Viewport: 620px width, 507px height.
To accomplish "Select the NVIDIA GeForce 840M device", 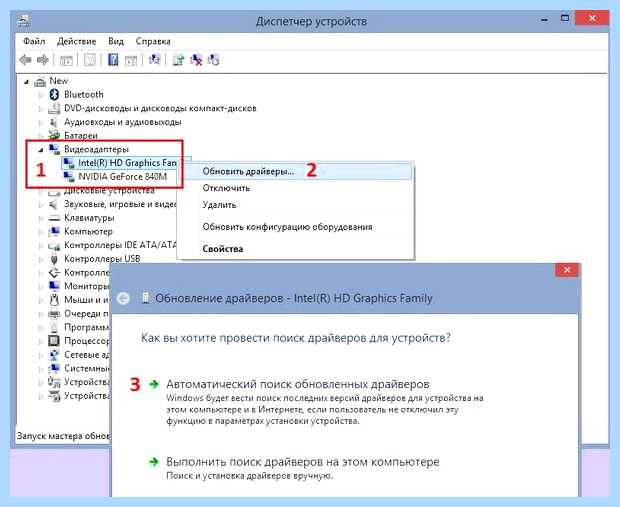I will click(123, 176).
